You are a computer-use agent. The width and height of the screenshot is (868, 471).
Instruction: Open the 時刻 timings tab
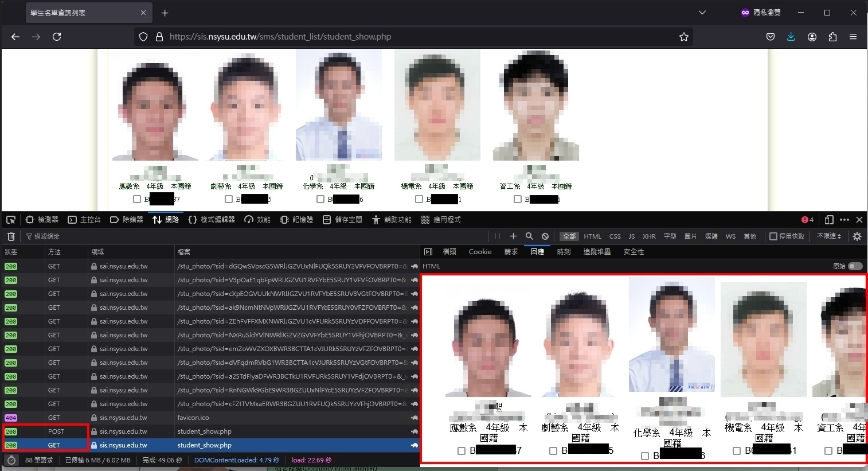coord(564,252)
